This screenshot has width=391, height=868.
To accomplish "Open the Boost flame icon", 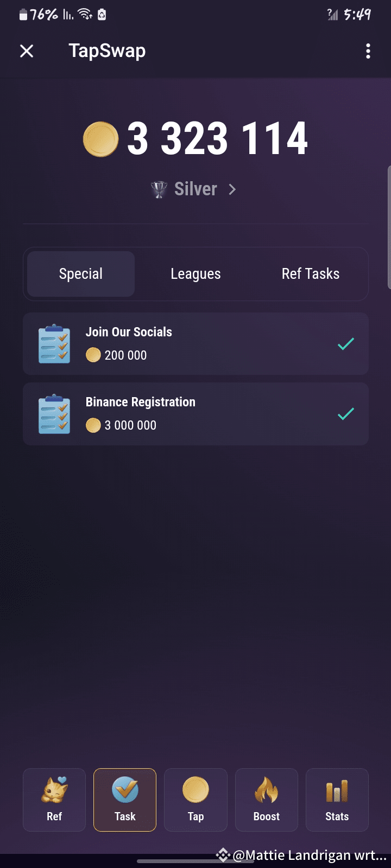I will 266,790.
